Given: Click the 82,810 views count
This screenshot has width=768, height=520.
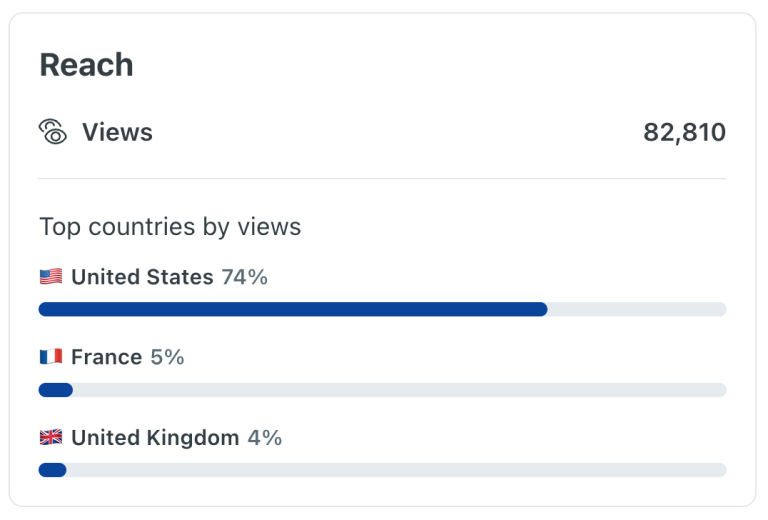Looking at the screenshot, I should coord(684,132).
